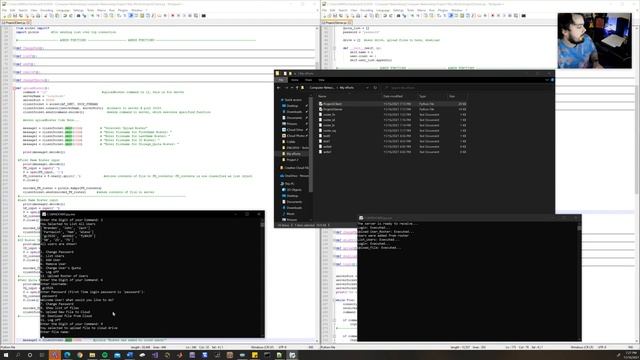Click Save icon in right Notepad++ toolbar
Screen dimensions: 640x360
coord(335,16)
